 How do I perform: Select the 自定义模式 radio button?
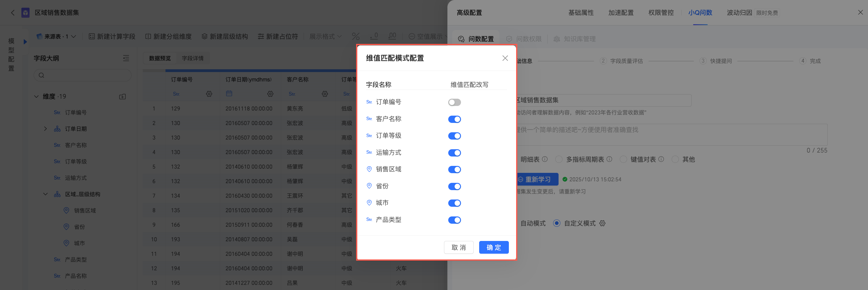(x=557, y=223)
